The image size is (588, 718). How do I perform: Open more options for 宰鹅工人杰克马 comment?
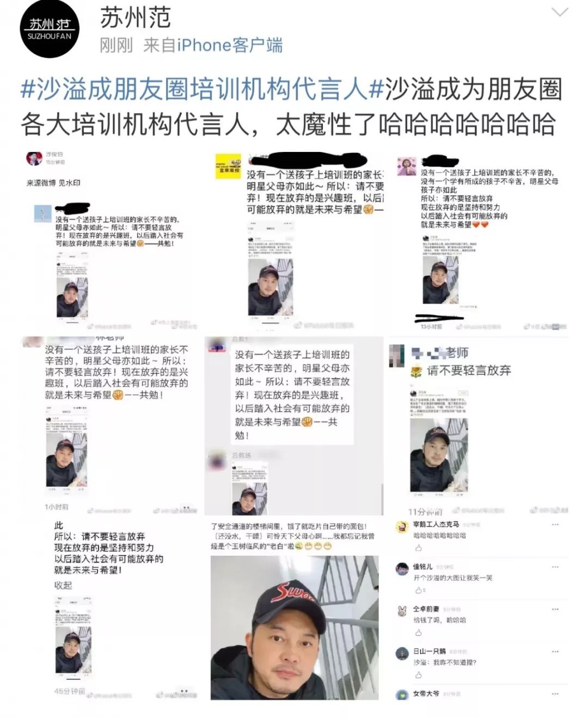click(x=555, y=525)
